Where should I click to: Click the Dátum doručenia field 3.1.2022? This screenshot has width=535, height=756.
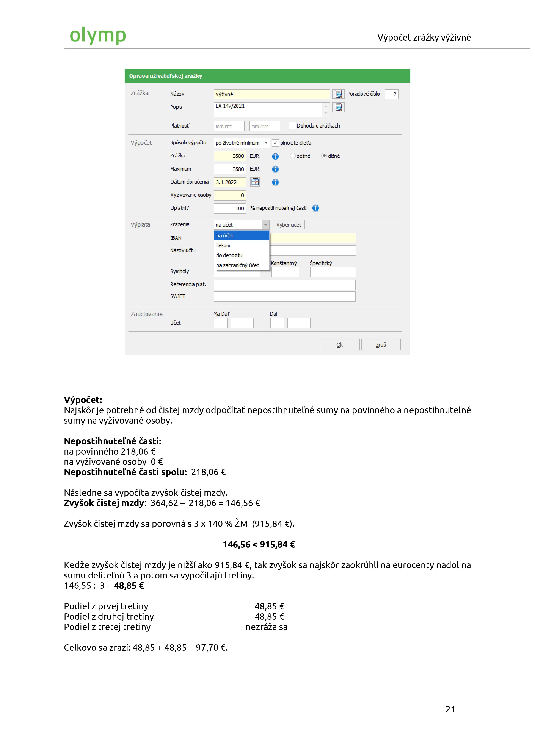pyautogui.click(x=230, y=182)
